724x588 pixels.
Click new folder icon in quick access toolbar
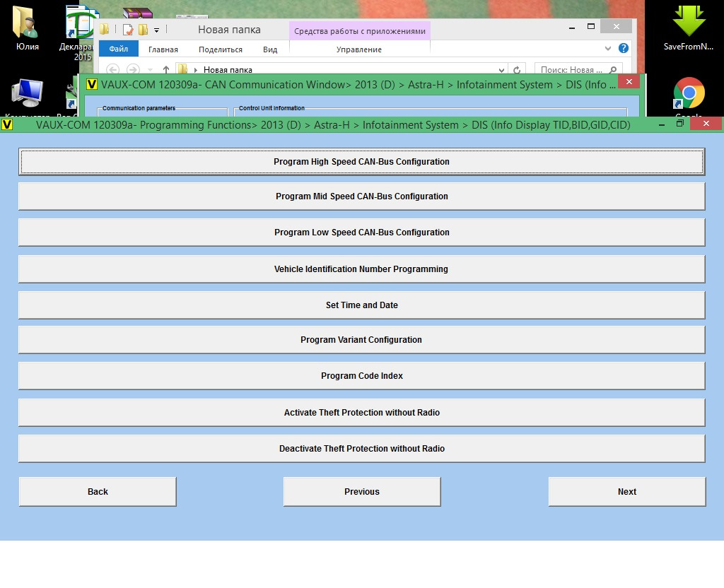[143, 30]
